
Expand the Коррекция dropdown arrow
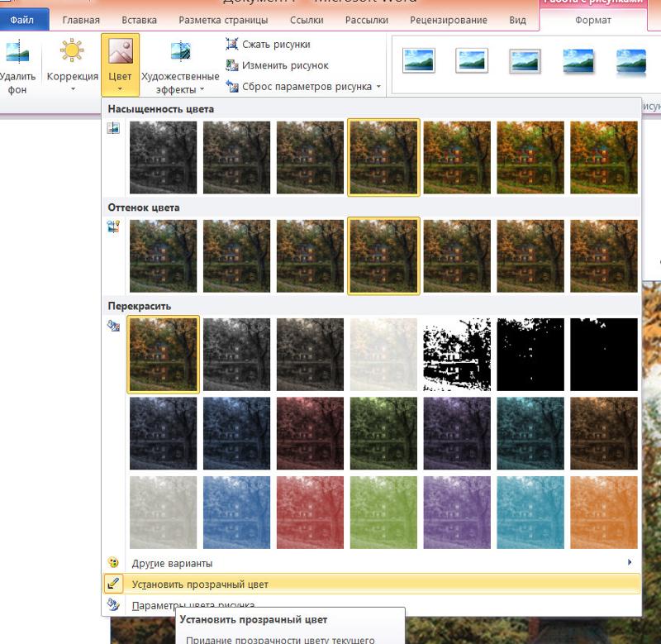(73, 89)
